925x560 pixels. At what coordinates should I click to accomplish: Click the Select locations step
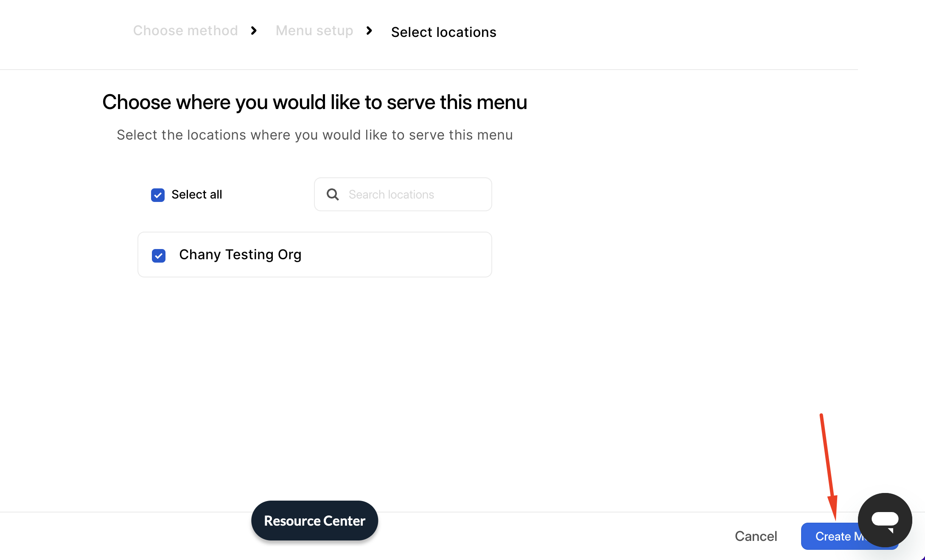coord(443,32)
